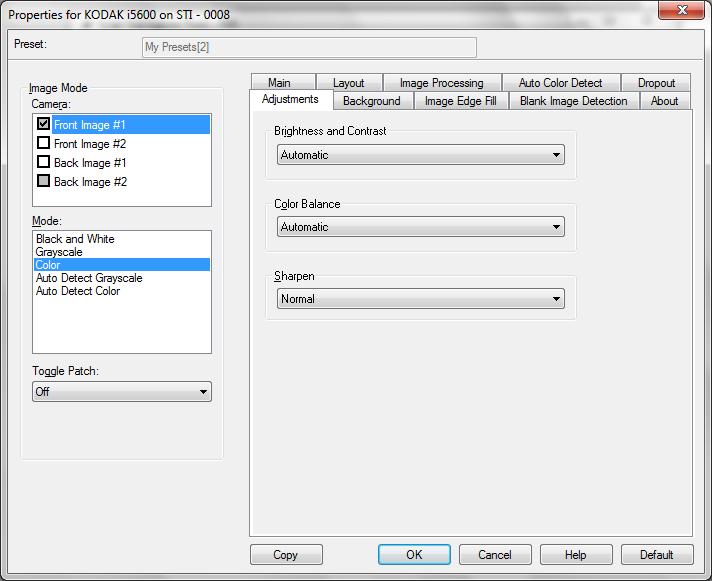Image resolution: width=712 pixels, height=581 pixels.
Task: Choose the Color mode entry
Action: click(x=121, y=265)
